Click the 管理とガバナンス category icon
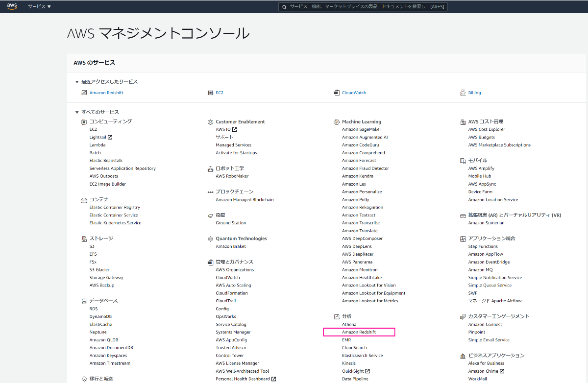 [x=211, y=262]
